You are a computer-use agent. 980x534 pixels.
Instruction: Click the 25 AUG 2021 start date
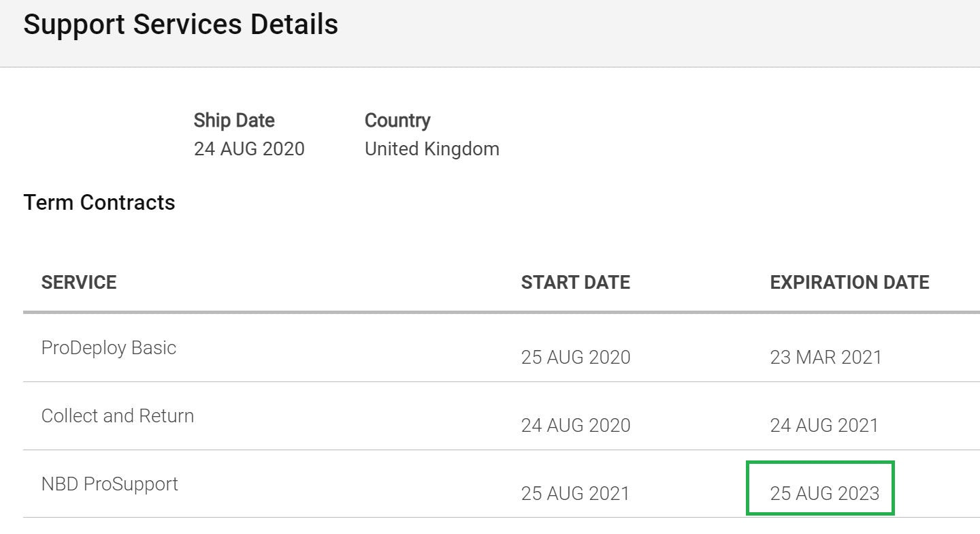pos(576,493)
